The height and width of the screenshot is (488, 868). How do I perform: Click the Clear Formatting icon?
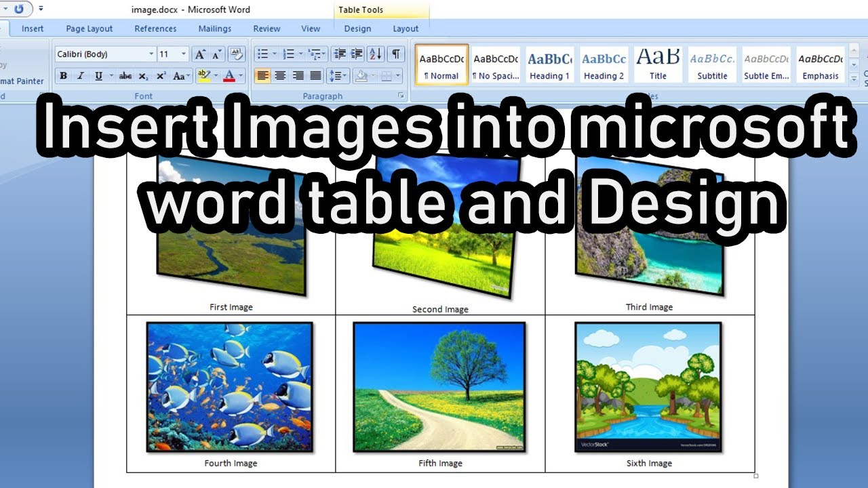point(237,54)
